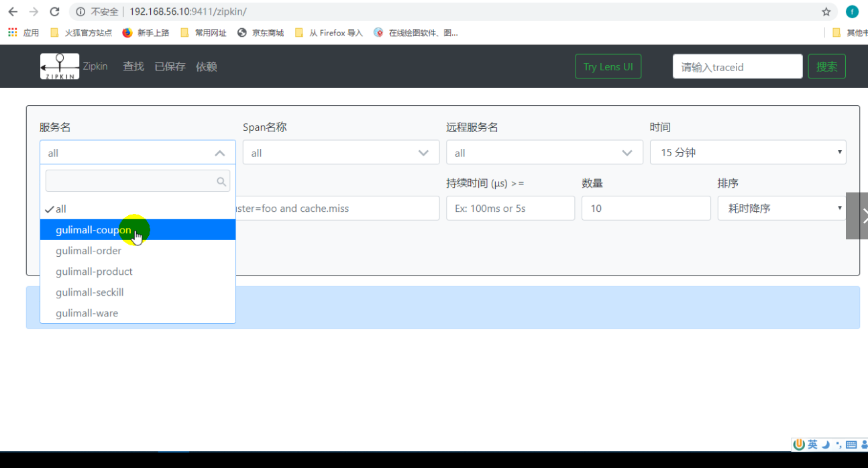868x468 pixels.
Task: Click the IME moon icon
Action: (826, 445)
